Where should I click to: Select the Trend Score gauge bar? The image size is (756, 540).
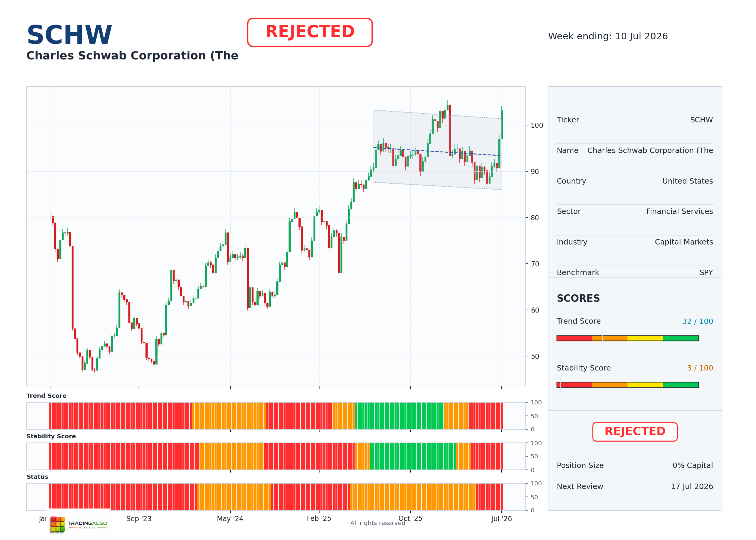(628, 338)
